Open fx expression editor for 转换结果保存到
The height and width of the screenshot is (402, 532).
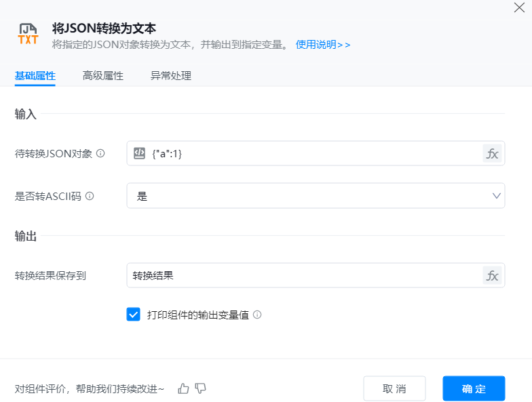[x=492, y=275]
